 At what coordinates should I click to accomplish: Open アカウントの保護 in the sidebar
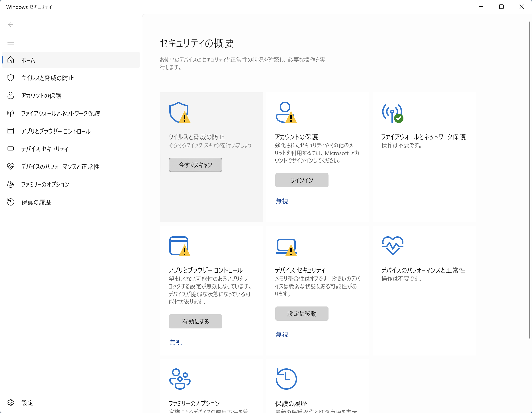click(42, 96)
